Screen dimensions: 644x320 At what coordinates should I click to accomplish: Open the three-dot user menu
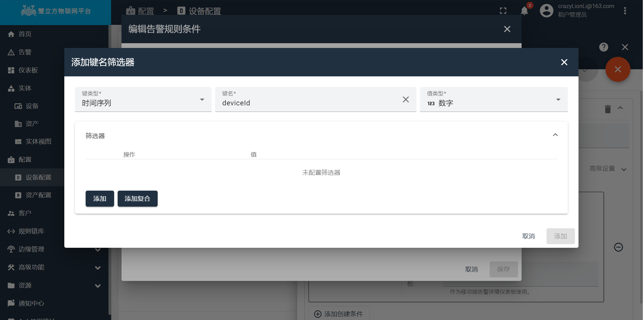point(625,11)
